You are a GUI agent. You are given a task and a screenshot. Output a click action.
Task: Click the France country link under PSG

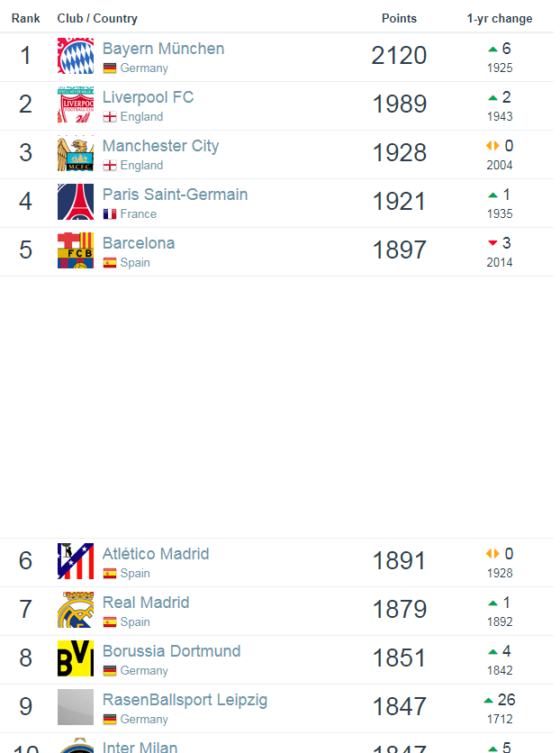pos(139,214)
